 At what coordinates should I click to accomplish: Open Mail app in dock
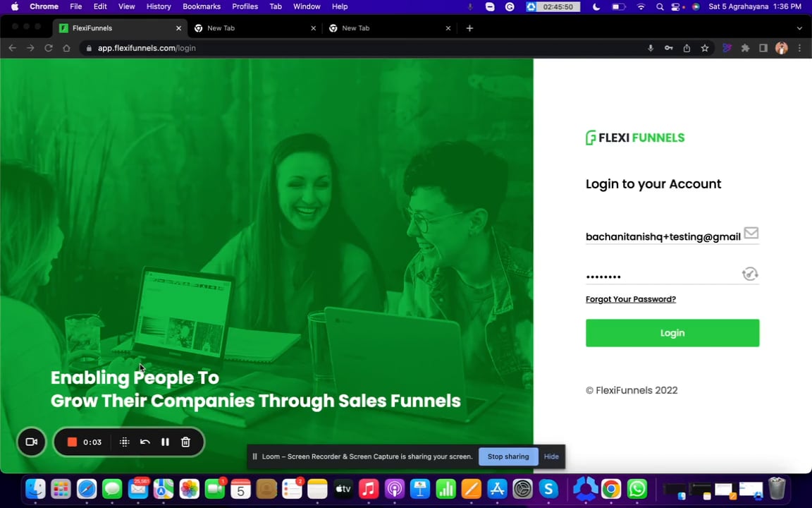coord(137,489)
